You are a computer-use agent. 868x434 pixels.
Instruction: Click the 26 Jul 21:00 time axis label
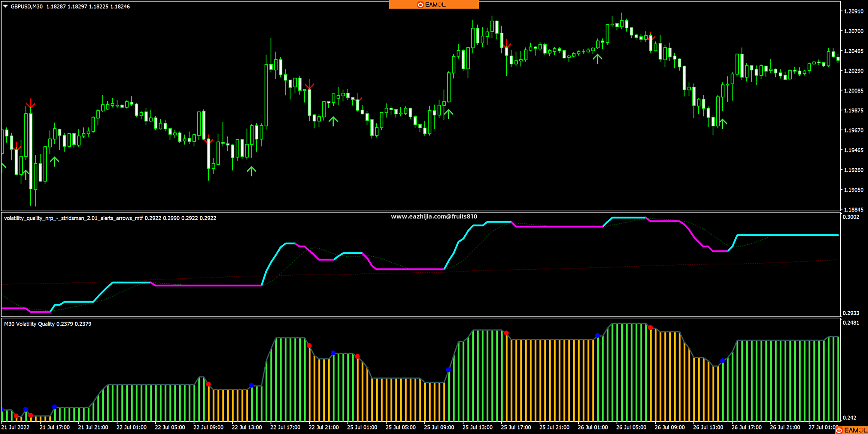(x=785, y=427)
